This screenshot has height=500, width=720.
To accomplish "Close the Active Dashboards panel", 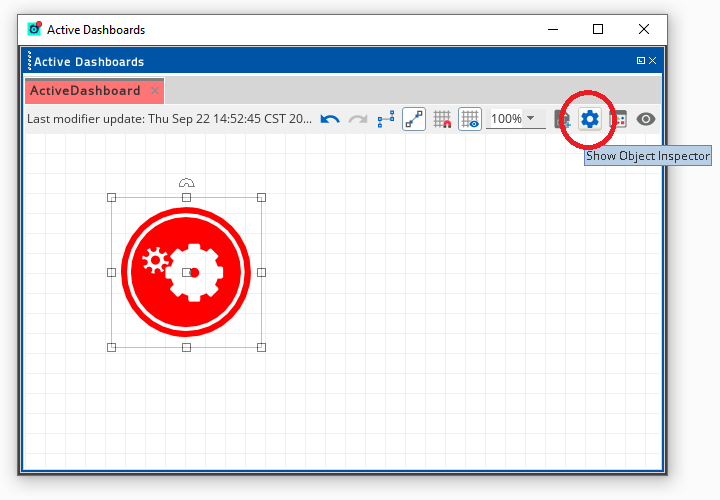I will pos(653,61).
